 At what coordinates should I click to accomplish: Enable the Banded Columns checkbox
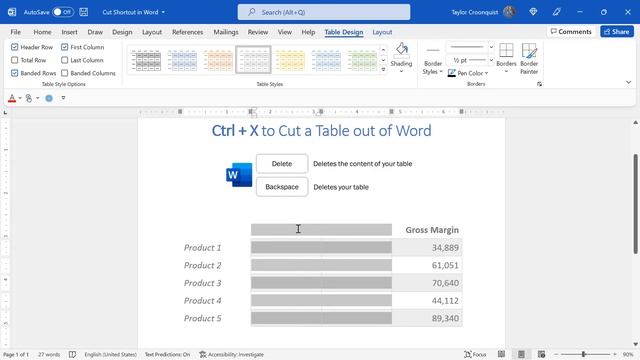(64, 73)
